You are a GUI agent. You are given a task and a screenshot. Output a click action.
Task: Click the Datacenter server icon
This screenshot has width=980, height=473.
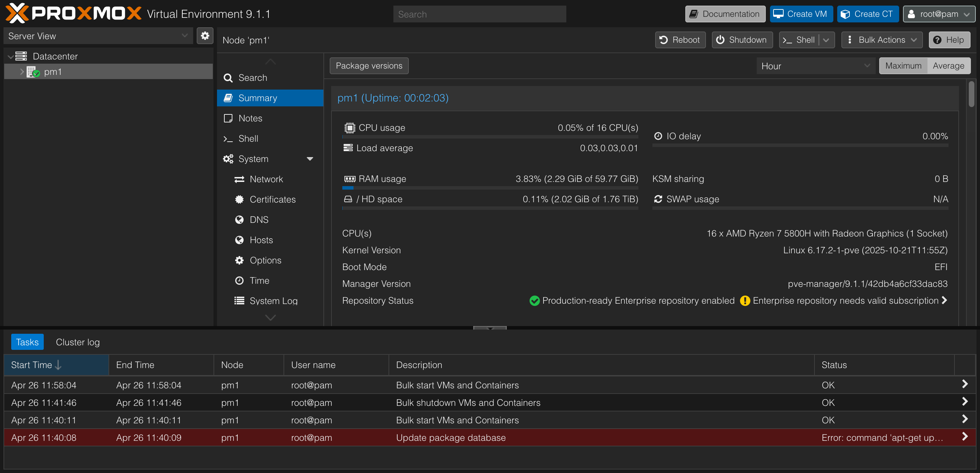coord(21,56)
